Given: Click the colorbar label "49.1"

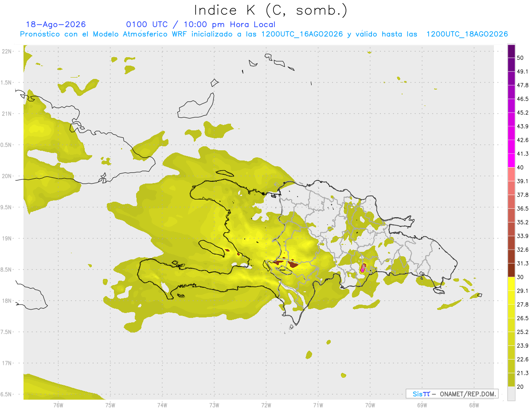Looking at the screenshot, I should 523,71.
